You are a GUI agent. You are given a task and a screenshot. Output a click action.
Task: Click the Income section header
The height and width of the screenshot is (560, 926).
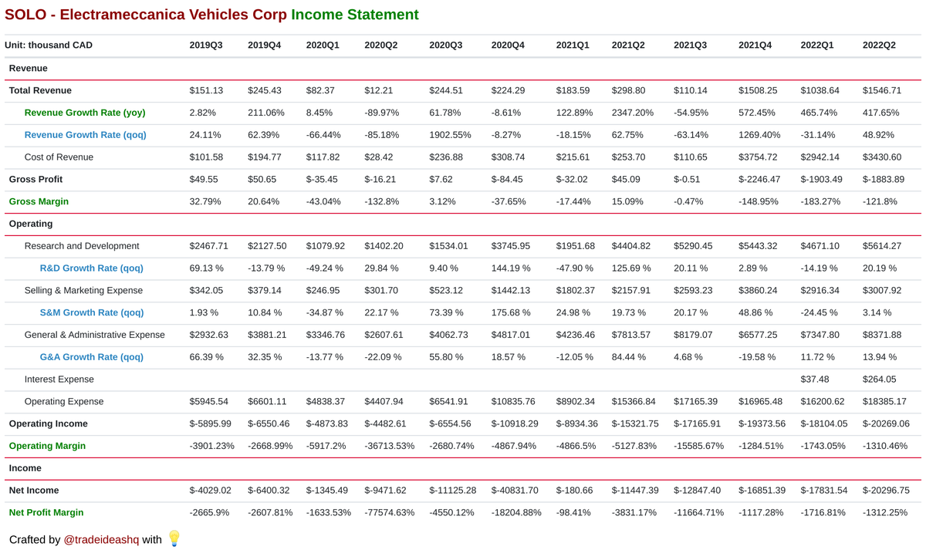point(25,468)
